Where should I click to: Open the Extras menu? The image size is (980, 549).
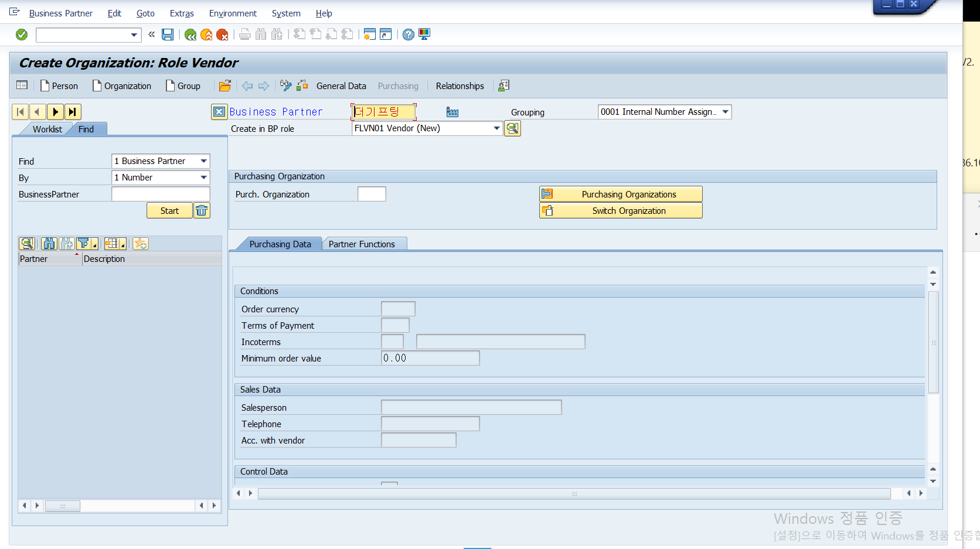coord(182,13)
